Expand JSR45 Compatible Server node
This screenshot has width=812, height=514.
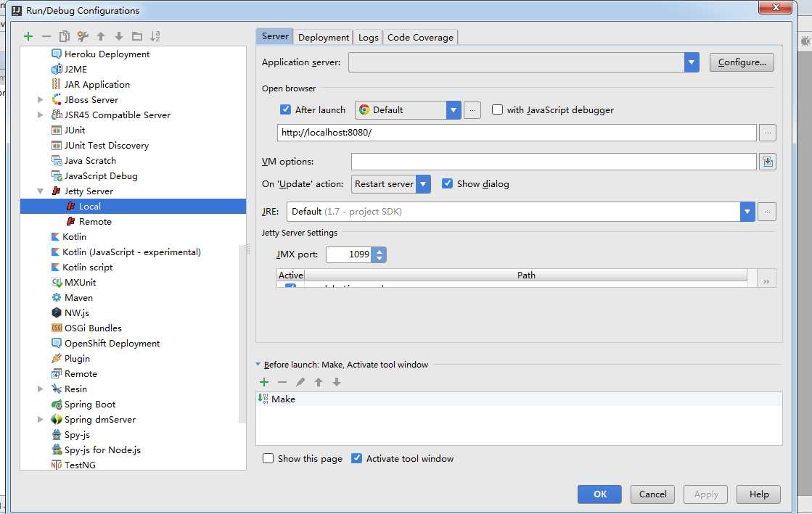click(41, 115)
